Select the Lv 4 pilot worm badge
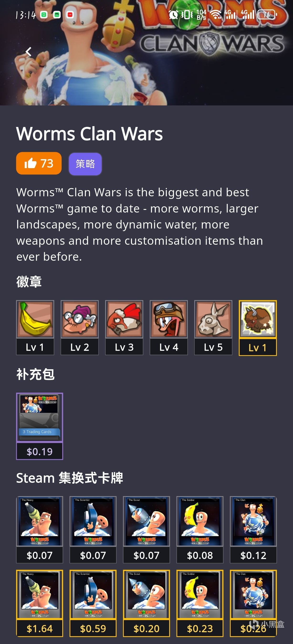 168,327
